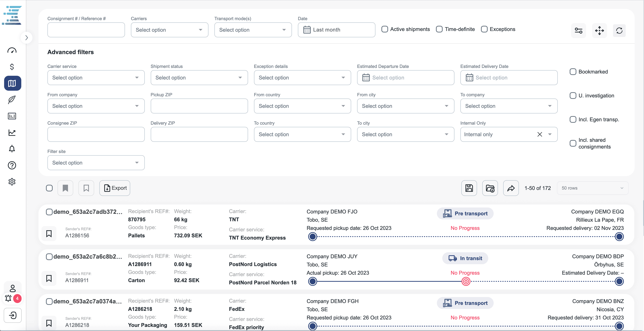This screenshot has width=644, height=331.
Task: Bookmark the A1286156 TNT shipment
Action: click(49, 234)
